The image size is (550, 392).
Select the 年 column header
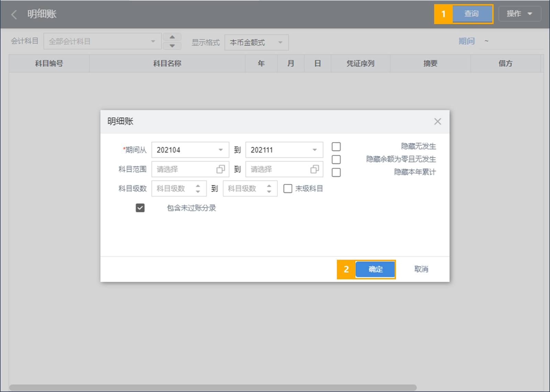click(x=261, y=63)
